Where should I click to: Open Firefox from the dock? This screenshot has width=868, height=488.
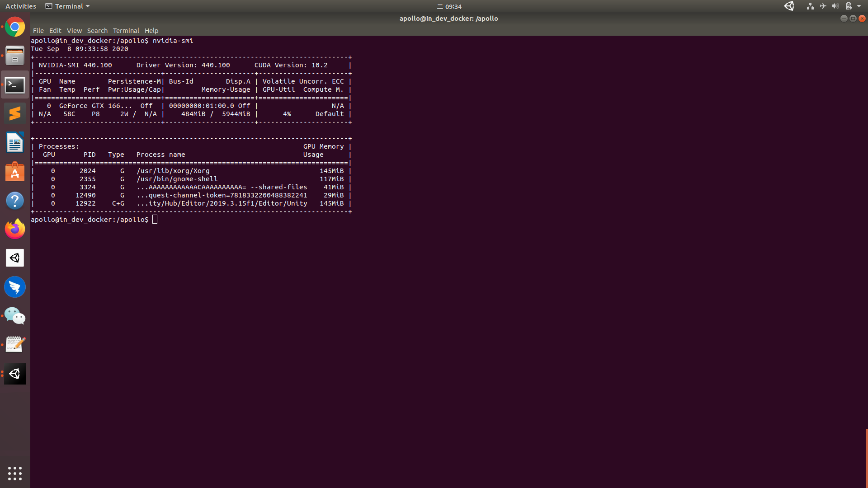(x=15, y=229)
